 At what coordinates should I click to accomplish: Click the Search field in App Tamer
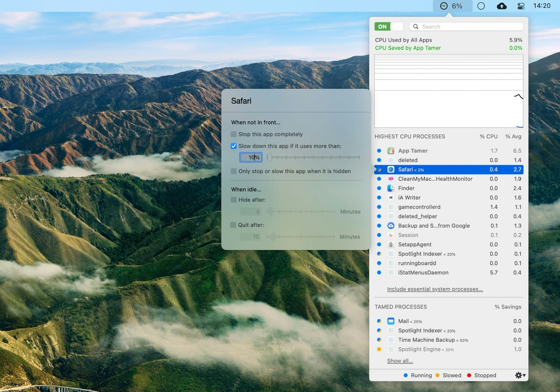466,27
